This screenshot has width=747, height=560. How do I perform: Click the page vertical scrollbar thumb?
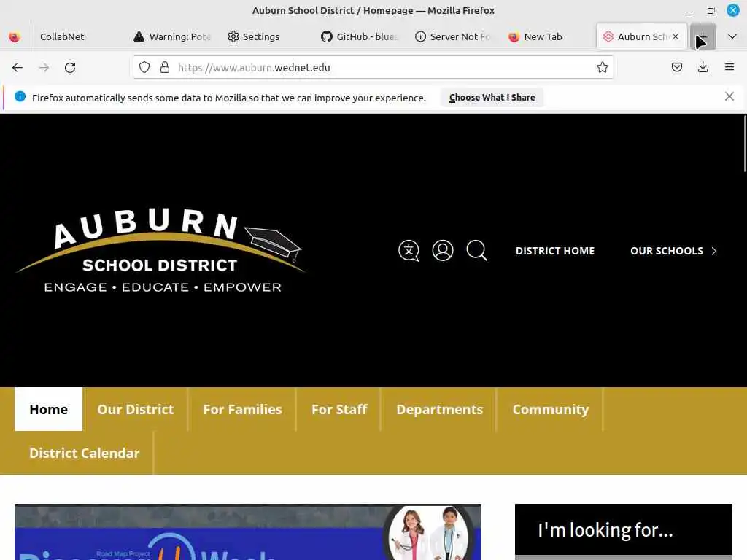point(745,144)
